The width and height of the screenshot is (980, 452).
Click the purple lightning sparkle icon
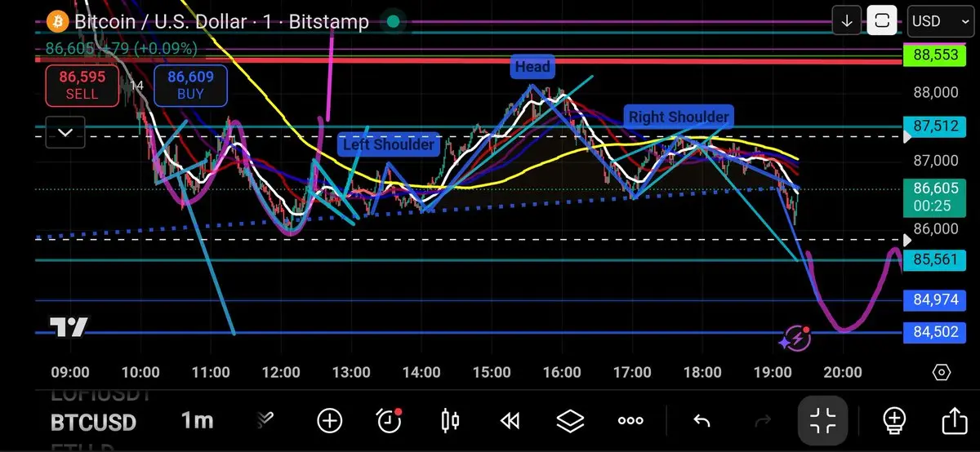(x=795, y=339)
